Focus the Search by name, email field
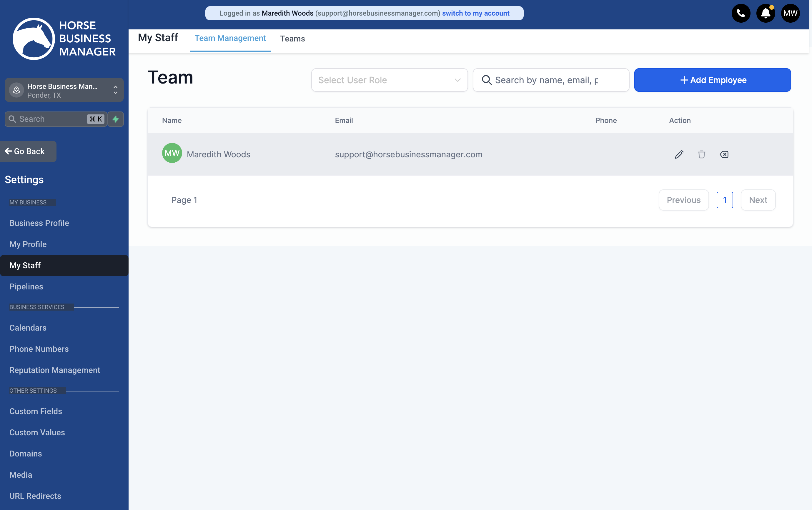Viewport: 812px width, 510px height. coord(551,80)
